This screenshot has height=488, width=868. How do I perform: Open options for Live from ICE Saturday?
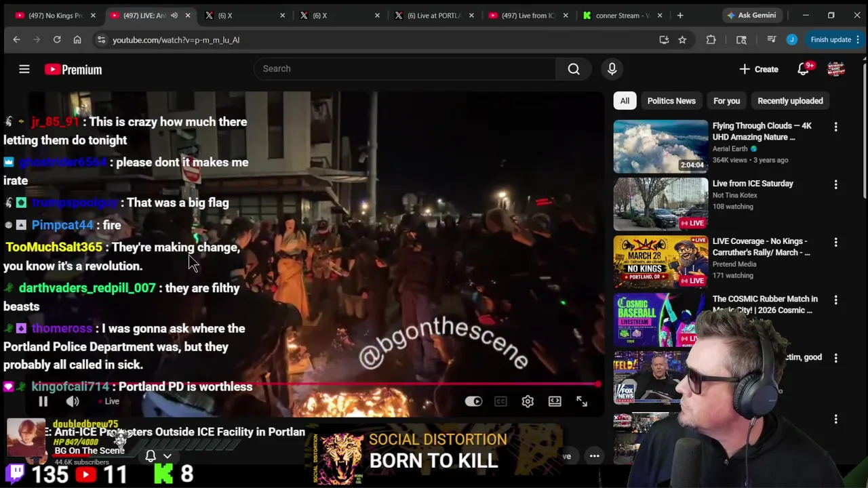[835, 184]
